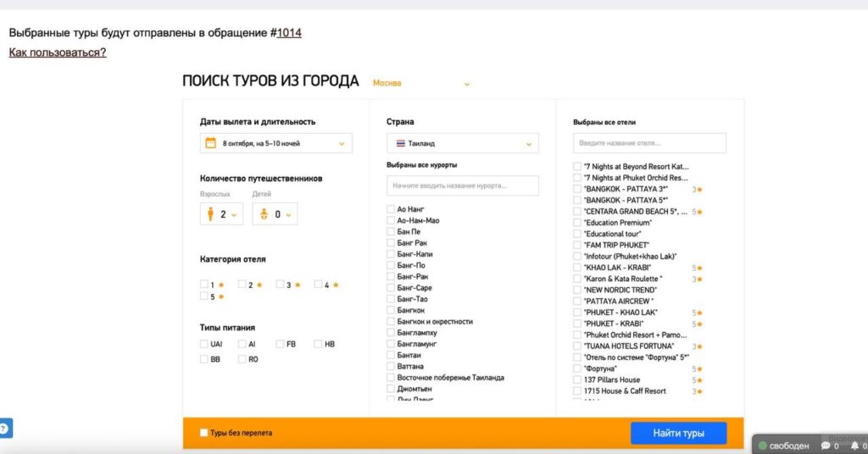Click the hotel name search field
Screen dimensions: 868x454
(649, 143)
